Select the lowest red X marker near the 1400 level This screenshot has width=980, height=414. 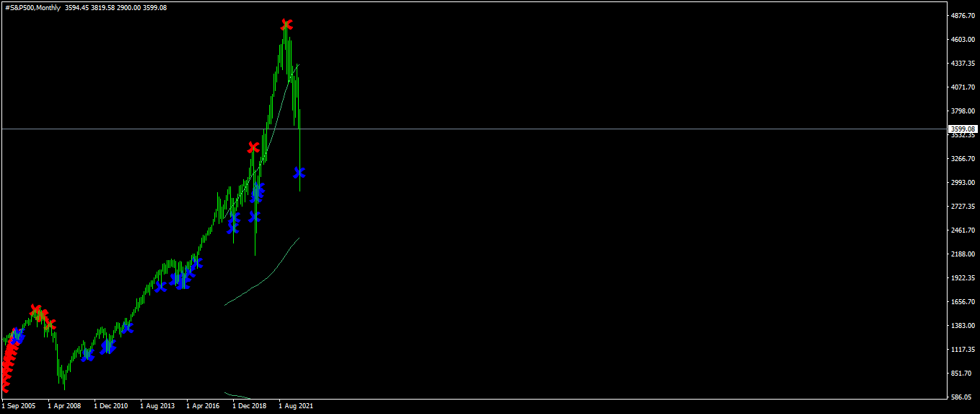pos(50,324)
